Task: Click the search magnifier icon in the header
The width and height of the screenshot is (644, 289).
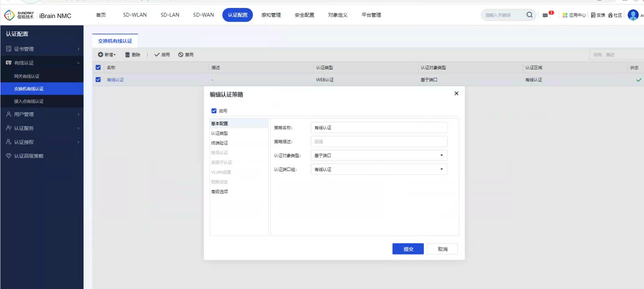Action: click(x=529, y=15)
